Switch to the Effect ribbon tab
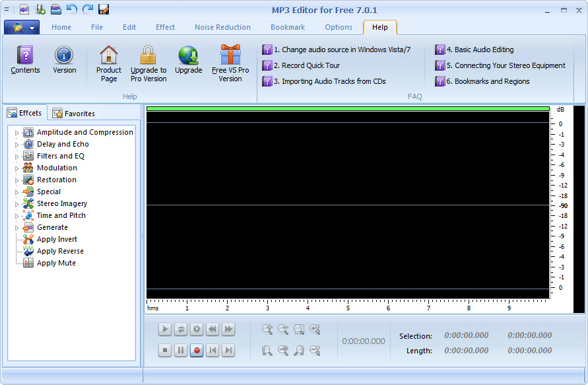 pyautogui.click(x=165, y=27)
